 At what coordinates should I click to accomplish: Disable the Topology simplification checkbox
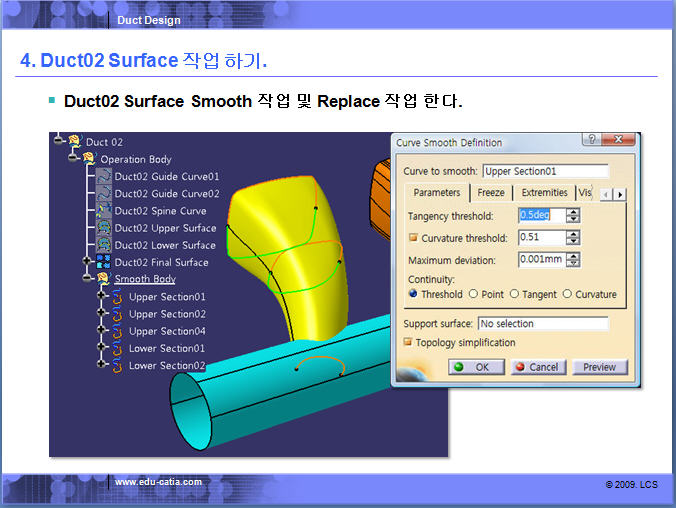pyautogui.click(x=408, y=342)
